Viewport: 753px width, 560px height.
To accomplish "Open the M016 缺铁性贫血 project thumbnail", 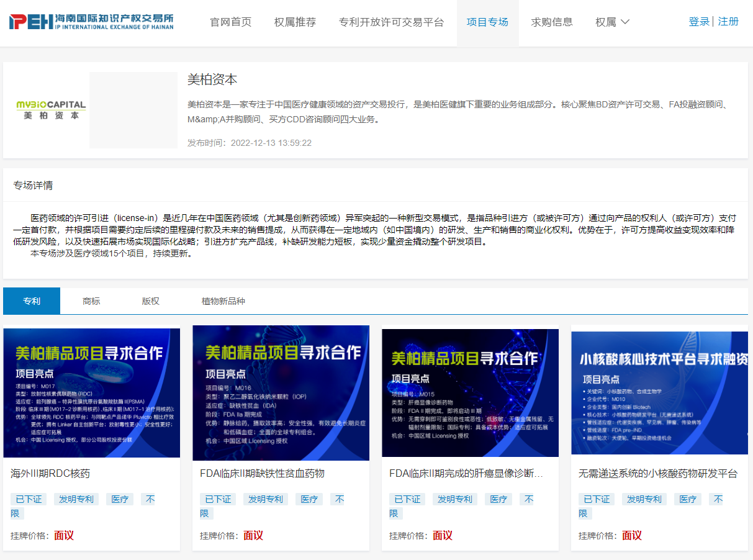I will [281, 393].
